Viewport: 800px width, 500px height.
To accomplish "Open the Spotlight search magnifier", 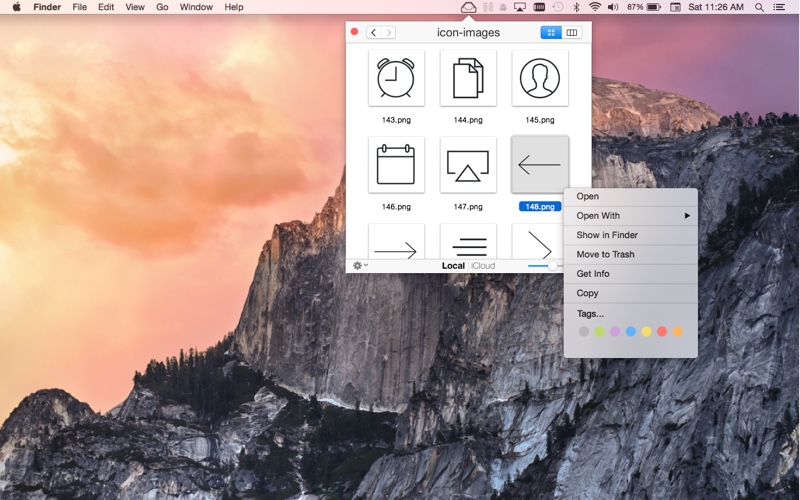I will click(x=759, y=7).
